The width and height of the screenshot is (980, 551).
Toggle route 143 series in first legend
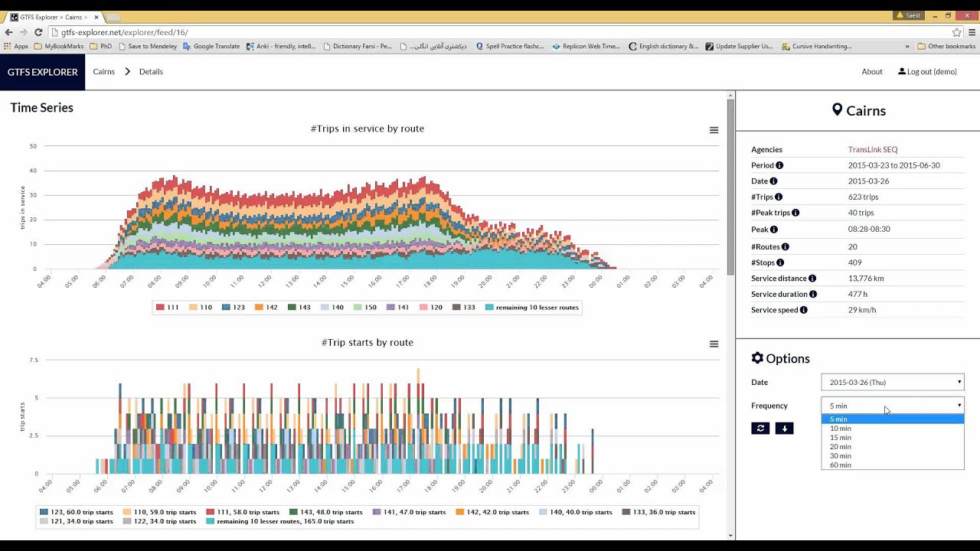pyautogui.click(x=299, y=308)
